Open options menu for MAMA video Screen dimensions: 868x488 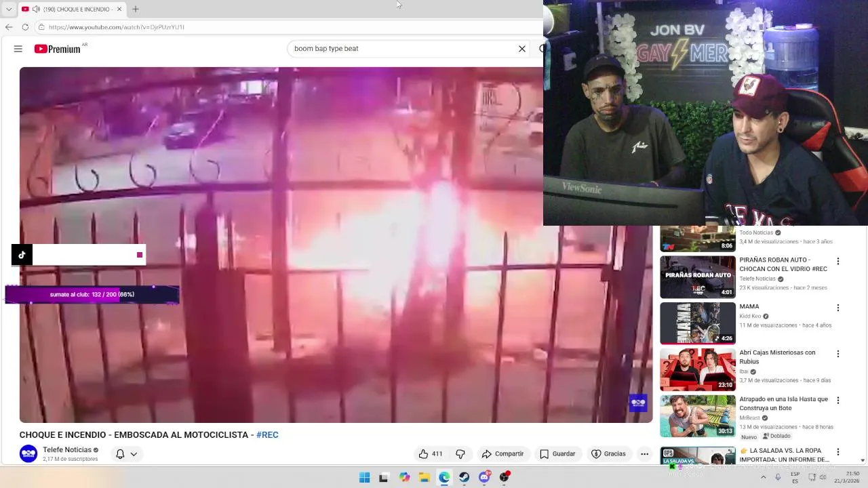point(838,308)
